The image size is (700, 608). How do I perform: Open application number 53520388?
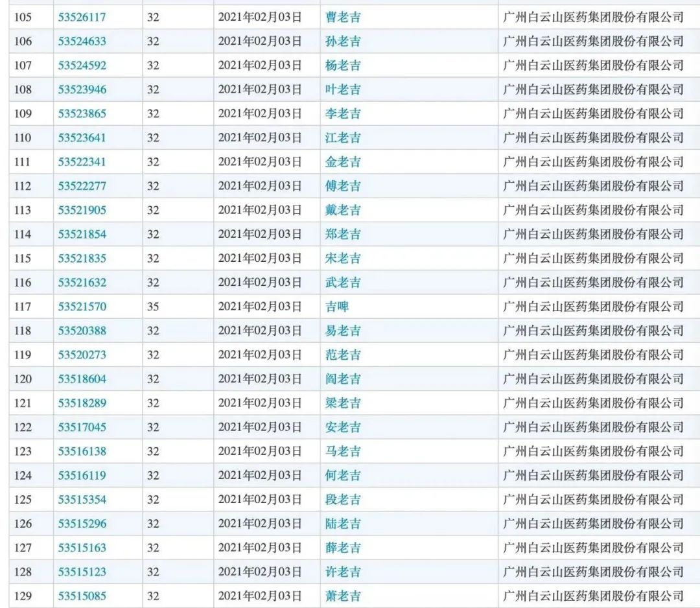82,331
